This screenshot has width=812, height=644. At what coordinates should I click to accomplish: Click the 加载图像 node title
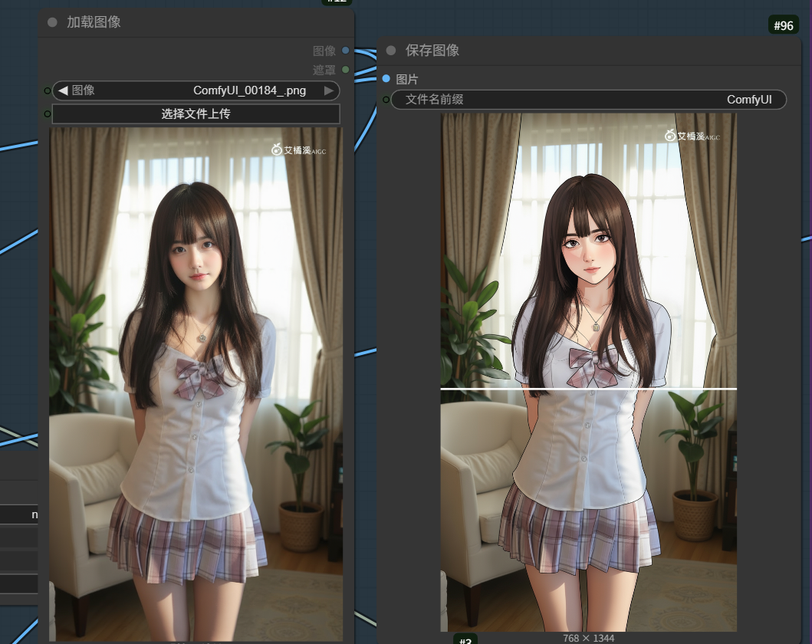click(94, 22)
